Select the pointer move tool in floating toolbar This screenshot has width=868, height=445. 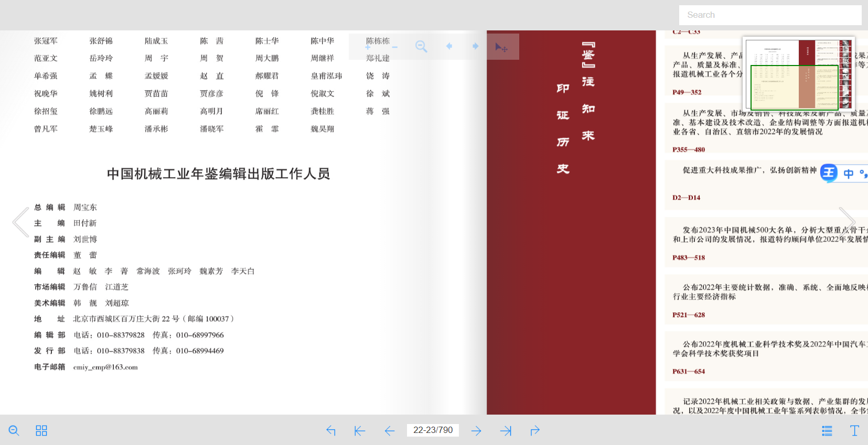pyautogui.click(x=501, y=47)
